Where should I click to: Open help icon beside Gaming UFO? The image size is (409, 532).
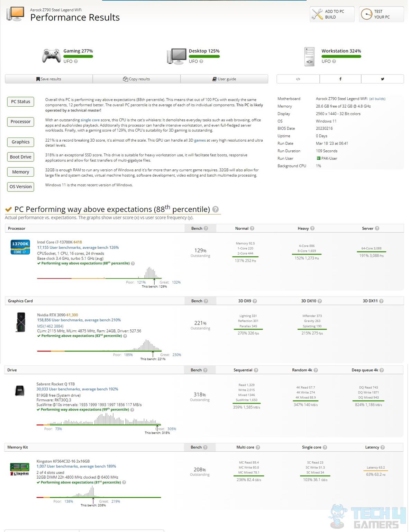[x=76, y=61]
